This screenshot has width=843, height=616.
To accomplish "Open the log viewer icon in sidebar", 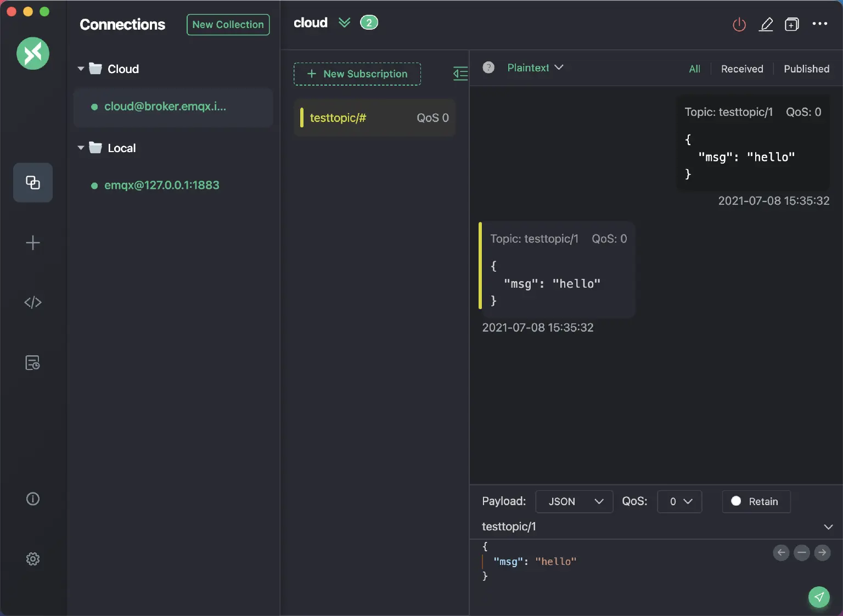I will tap(33, 363).
